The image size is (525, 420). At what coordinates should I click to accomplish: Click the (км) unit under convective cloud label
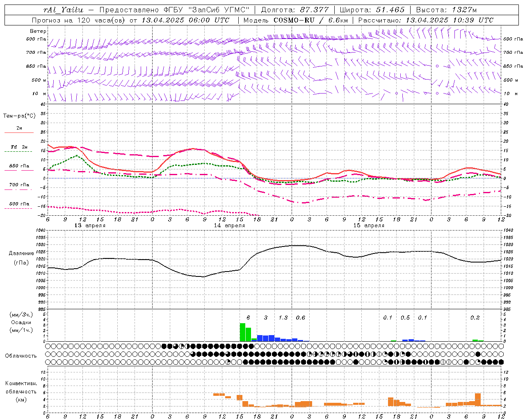coord(21,399)
